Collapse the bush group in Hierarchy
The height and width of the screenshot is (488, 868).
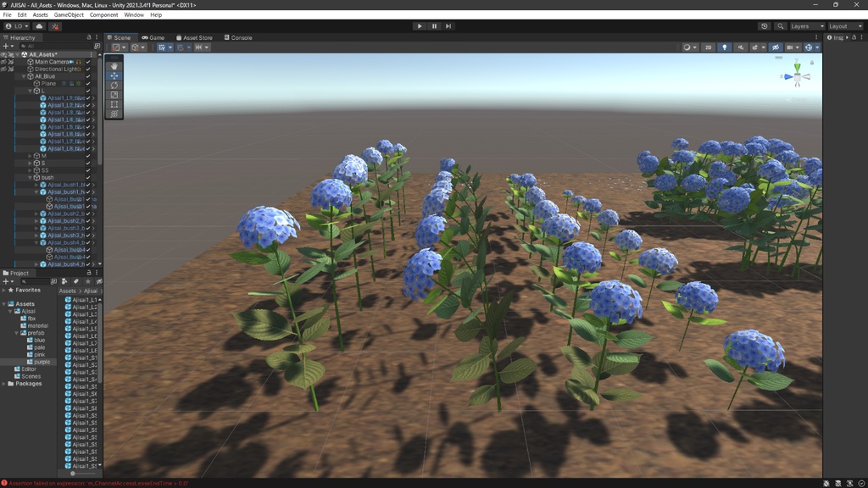31,178
